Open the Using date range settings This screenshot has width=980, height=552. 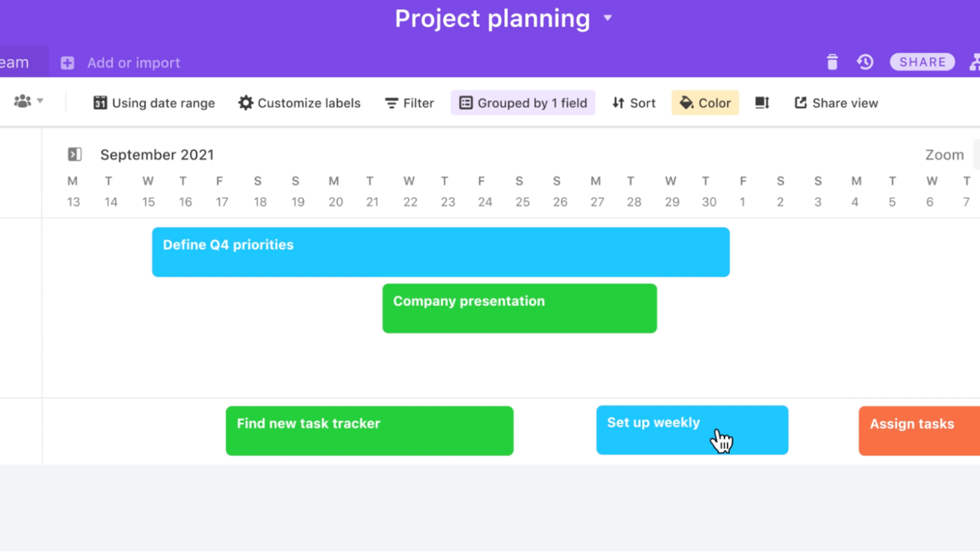(154, 103)
